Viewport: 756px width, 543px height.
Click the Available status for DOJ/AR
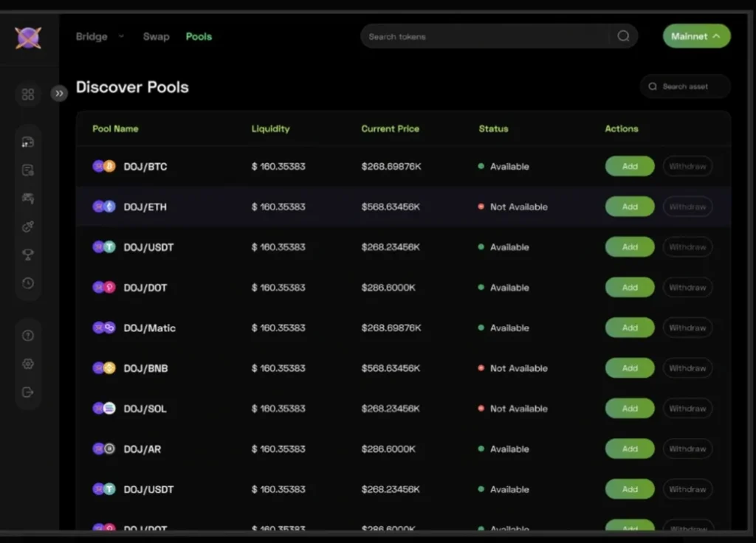504,449
